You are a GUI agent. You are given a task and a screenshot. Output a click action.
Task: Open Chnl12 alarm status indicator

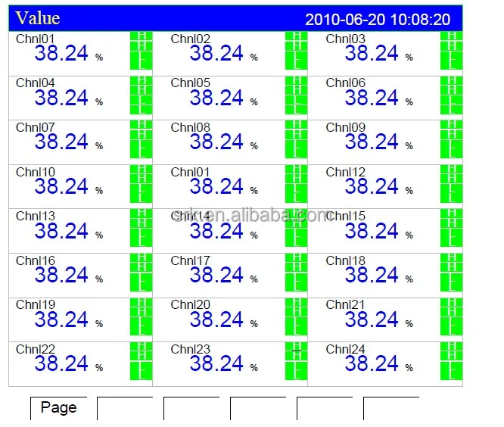click(451, 184)
